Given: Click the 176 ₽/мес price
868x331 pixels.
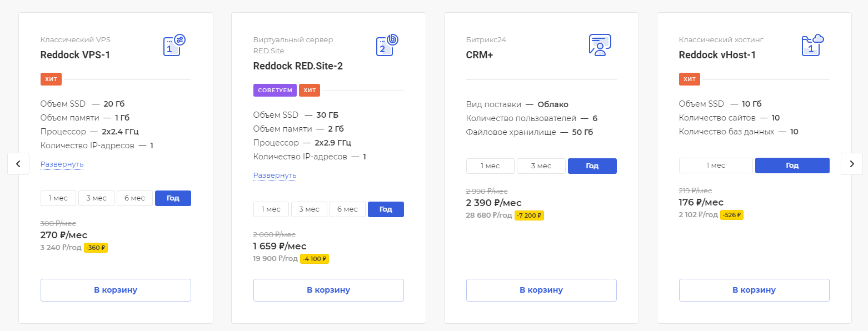Looking at the screenshot, I should point(701,202).
